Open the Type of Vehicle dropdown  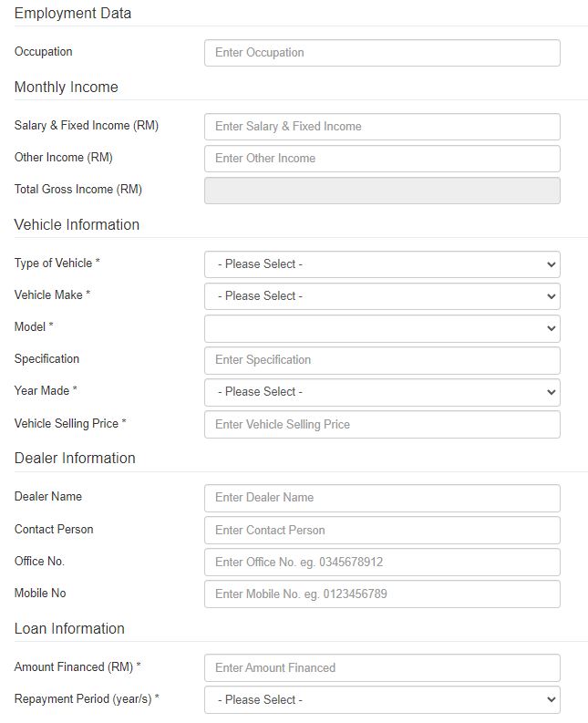[x=382, y=264]
